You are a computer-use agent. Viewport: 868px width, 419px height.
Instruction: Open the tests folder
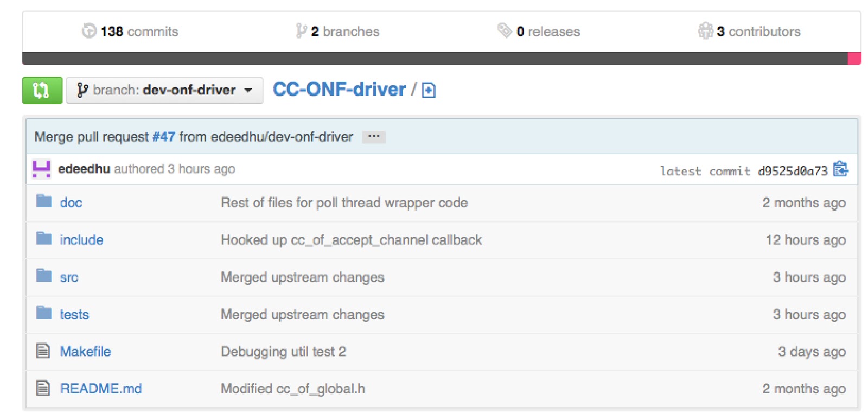[74, 314]
